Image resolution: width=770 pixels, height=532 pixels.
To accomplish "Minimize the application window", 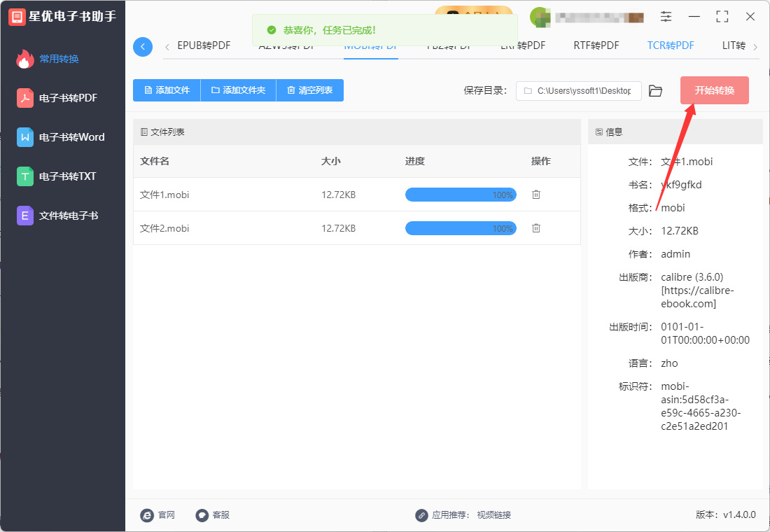I will click(694, 17).
